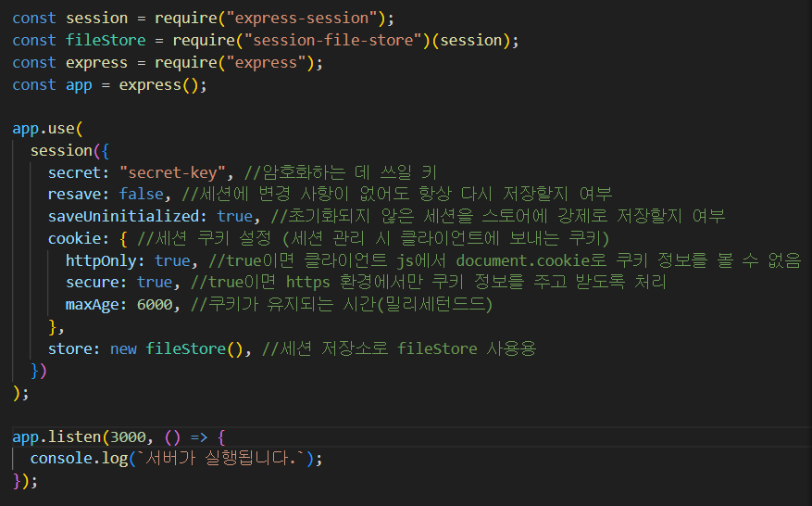The height and width of the screenshot is (506, 812).
Task: Click the true value of saveUninitialized
Action: coord(234,216)
